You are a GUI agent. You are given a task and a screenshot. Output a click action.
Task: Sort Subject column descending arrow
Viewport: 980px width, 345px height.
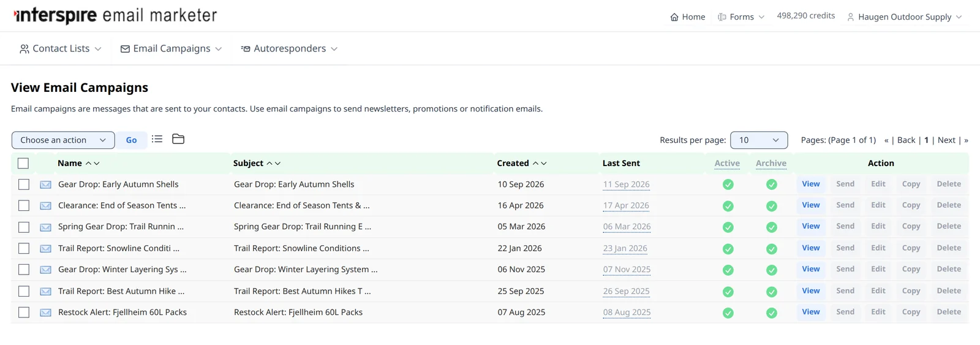click(x=278, y=163)
